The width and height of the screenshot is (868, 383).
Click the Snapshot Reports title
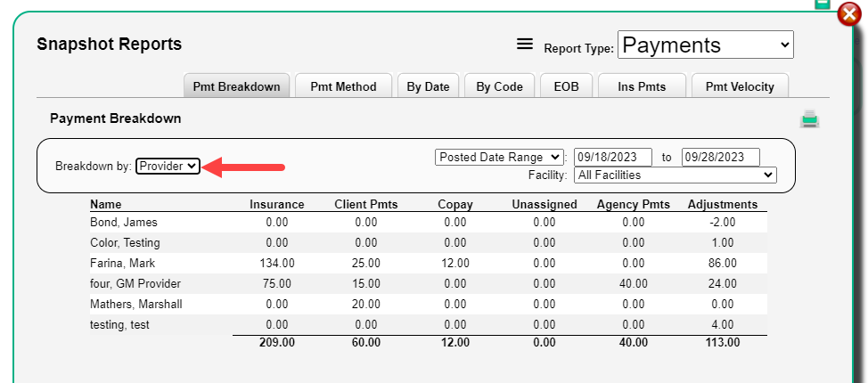[109, 45]
